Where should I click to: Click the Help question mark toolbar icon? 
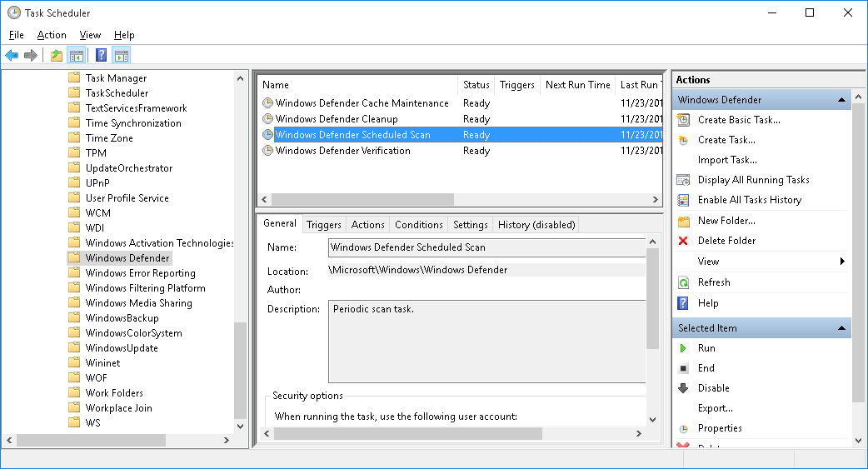click(x=102, y=55)
